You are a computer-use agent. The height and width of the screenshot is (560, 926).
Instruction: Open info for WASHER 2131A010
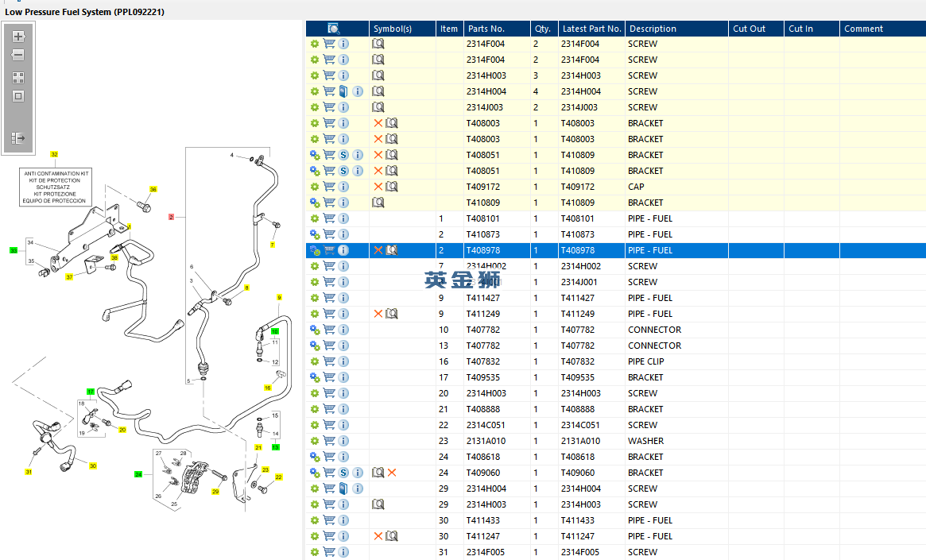[x=343, y=441]
